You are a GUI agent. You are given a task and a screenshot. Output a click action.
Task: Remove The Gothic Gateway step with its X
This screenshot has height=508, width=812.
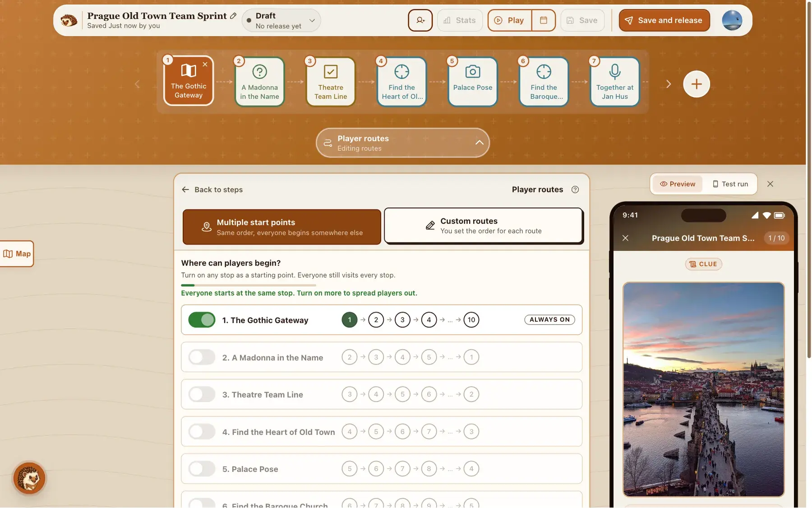[x=205, y=64]
